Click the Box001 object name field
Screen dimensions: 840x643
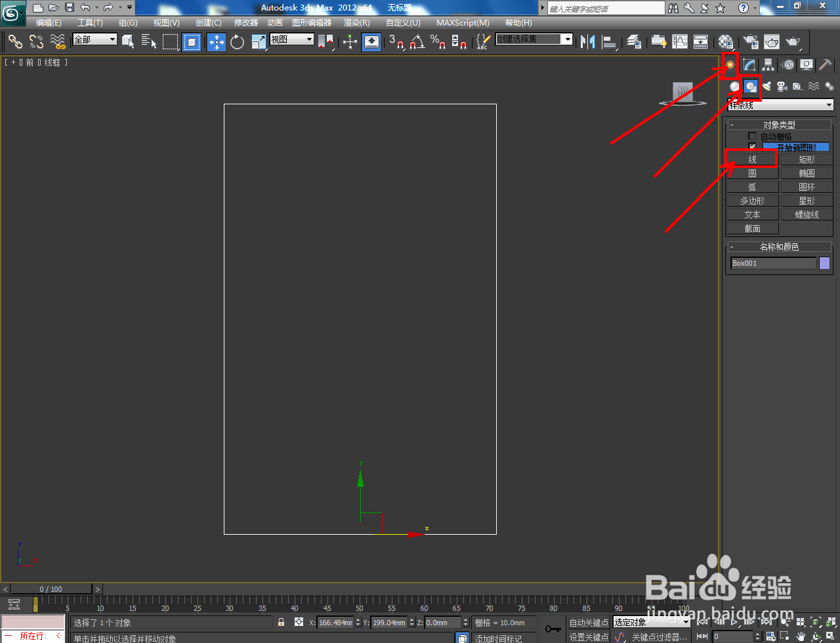point(774,263)
